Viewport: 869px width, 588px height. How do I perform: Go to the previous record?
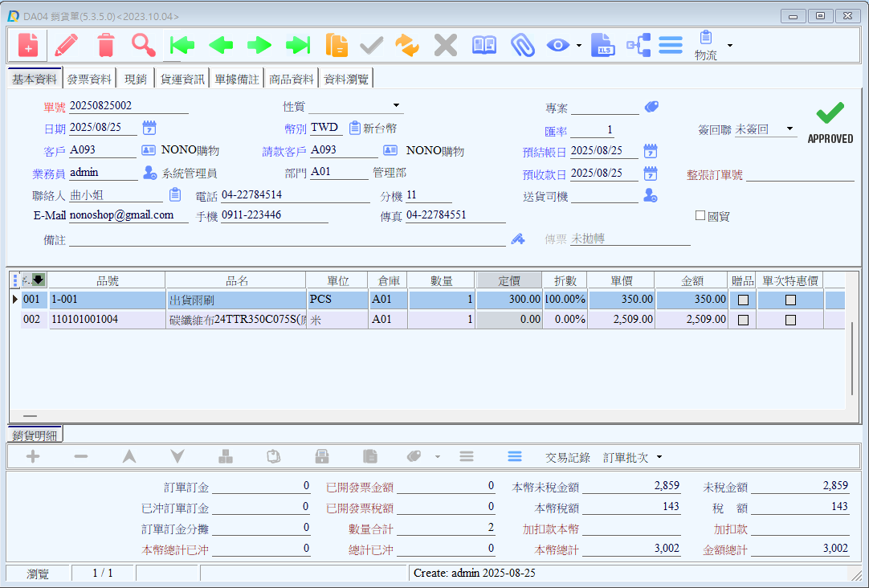click(221, 45)
